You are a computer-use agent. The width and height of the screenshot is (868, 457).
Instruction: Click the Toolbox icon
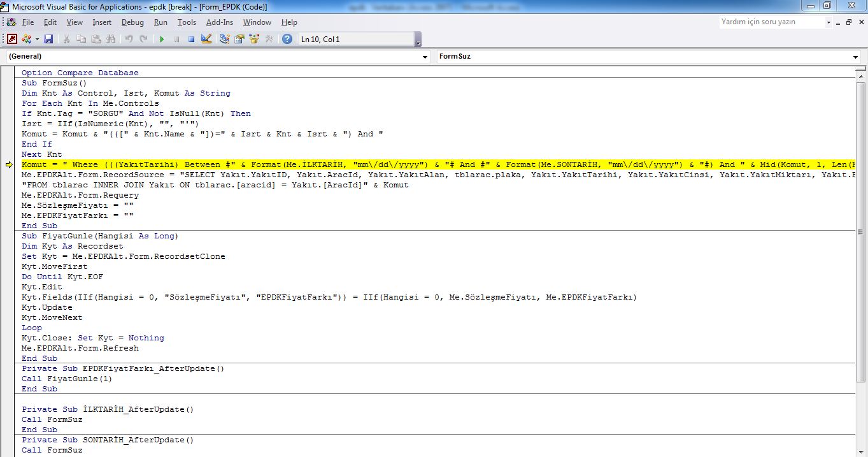[269, 39]
